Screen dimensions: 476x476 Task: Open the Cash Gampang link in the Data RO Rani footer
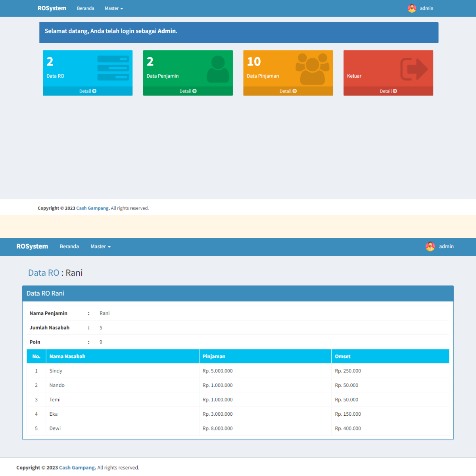pyautogui.click(x=77, y=468)
